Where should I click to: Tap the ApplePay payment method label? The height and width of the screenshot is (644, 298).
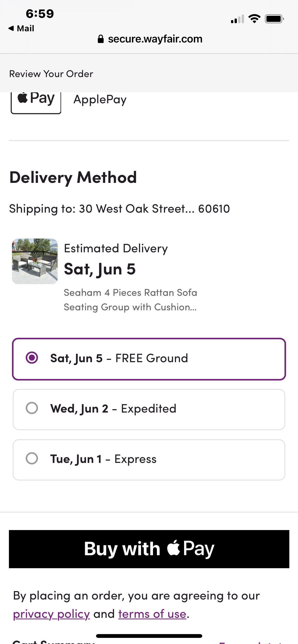[100, 99]
